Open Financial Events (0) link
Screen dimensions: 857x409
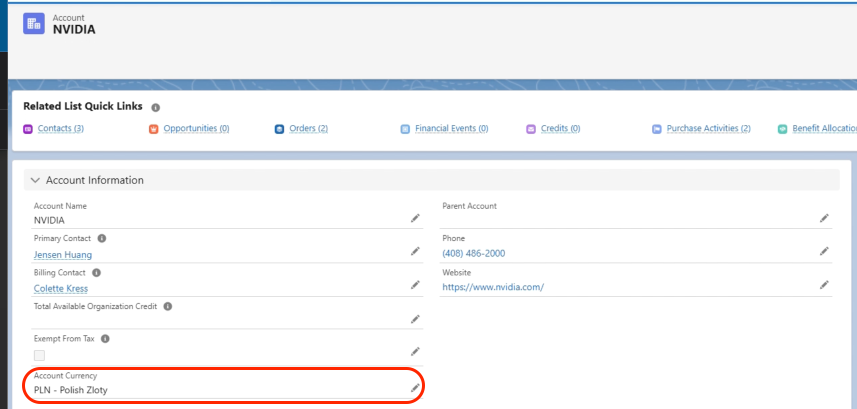451,128
